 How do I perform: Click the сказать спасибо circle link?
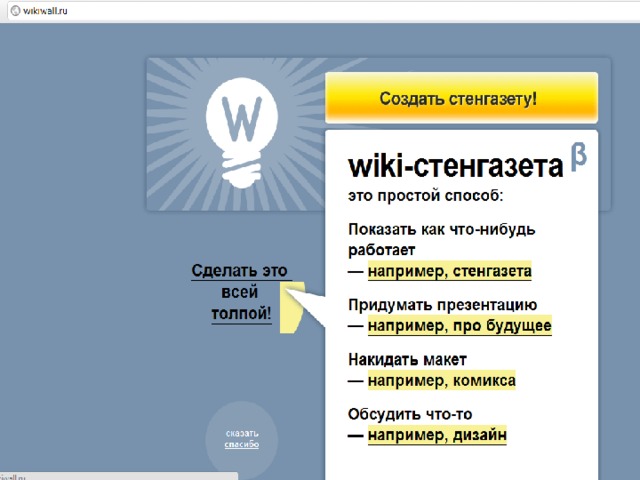pyautogui.click(x=242, y=439)
